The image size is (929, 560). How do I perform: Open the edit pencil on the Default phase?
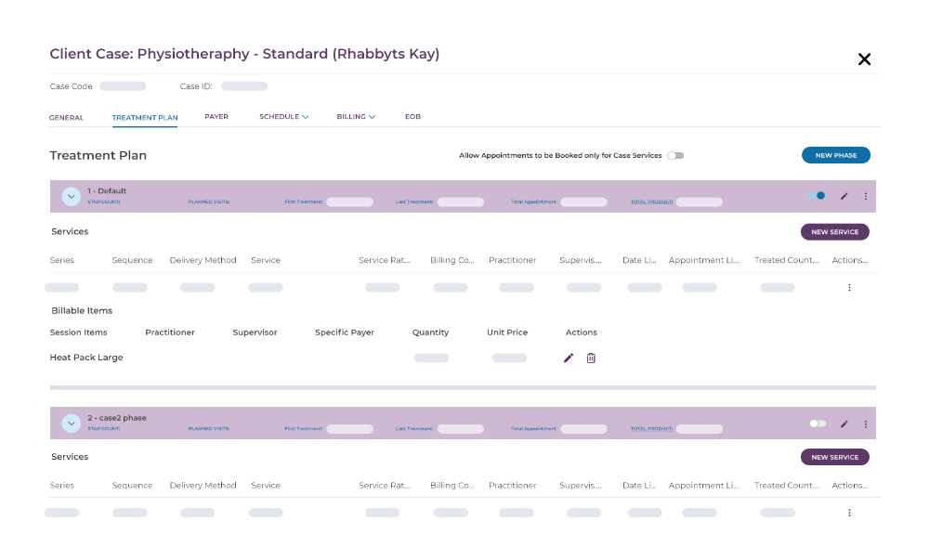pos(844,196)
